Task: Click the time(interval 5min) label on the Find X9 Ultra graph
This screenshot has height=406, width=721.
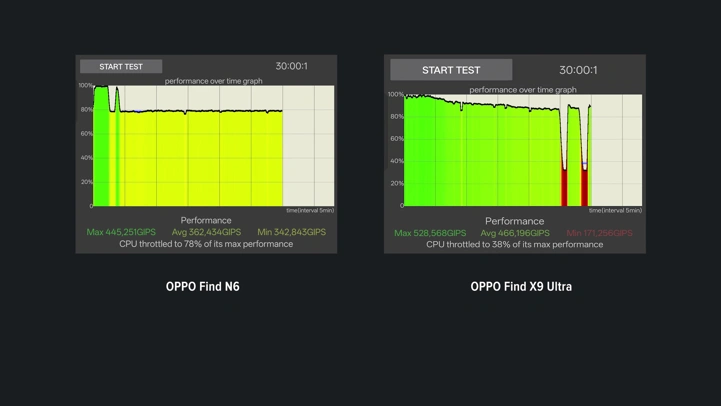Action: pyautogui.click(x=615, y=211)
